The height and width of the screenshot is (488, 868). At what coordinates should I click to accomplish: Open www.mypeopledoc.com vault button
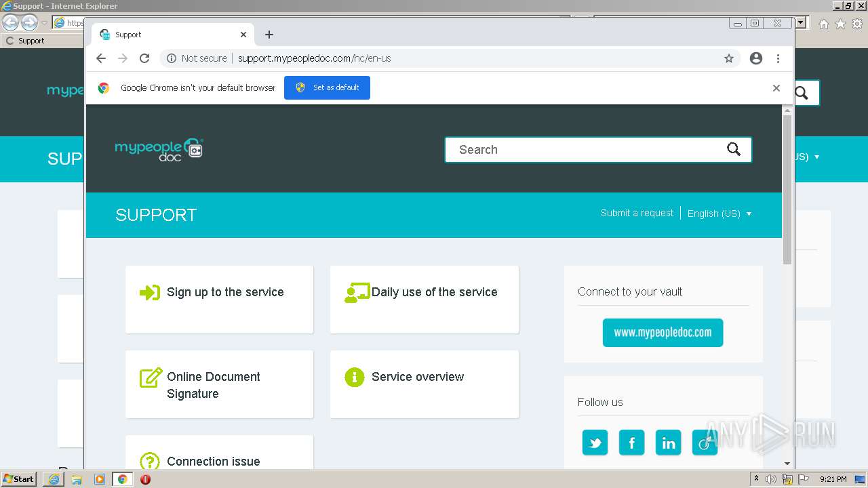663,333
